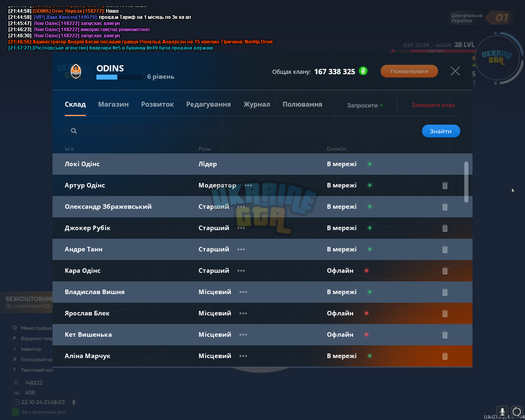Open role menu for Кет Вишенька

point(243,335)
